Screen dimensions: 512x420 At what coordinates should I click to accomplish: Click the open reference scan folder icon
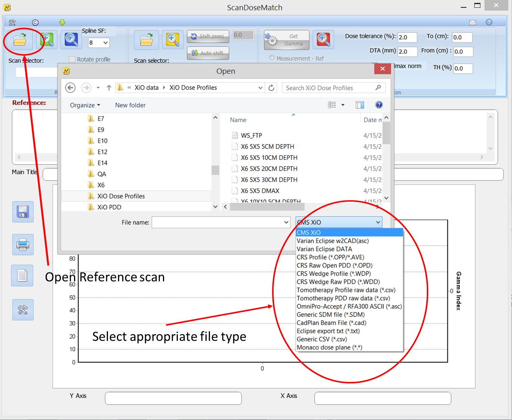(x=20, y=40)
